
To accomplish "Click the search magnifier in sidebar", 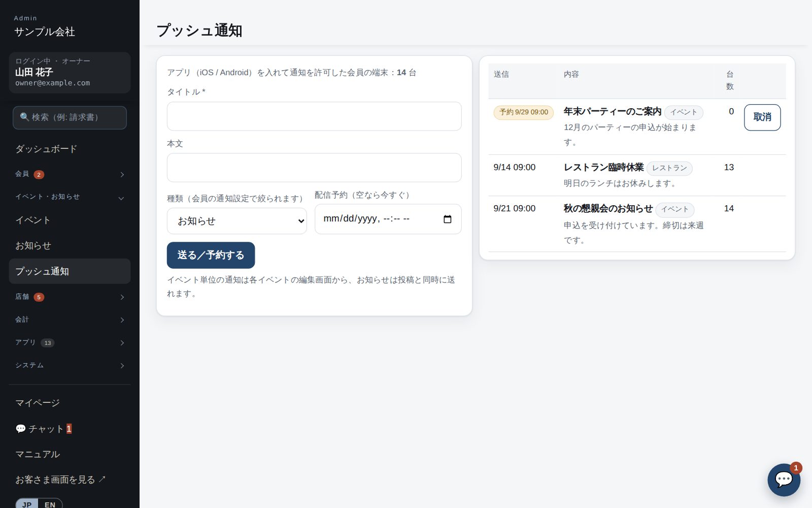I will [x=24, y=117].
